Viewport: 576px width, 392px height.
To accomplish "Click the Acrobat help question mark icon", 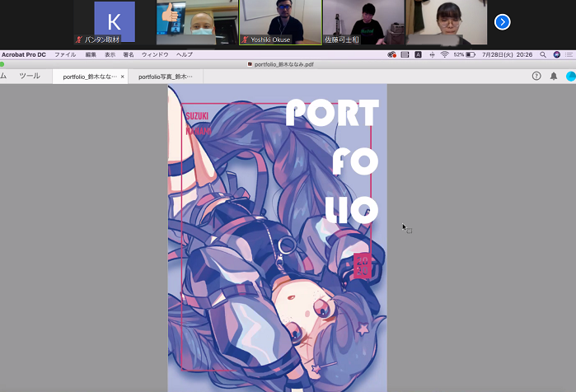I will tap(536, 76).
